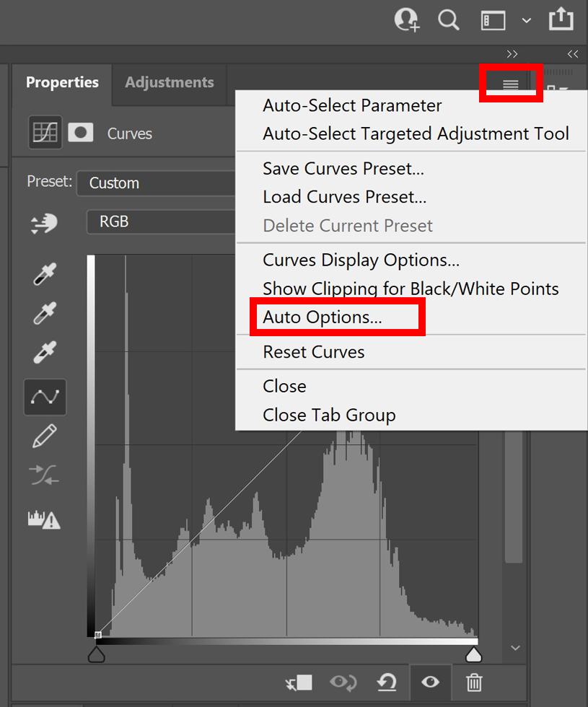Toggle clip to layer button
Viewport: 588px width, 707px height.
299,682
